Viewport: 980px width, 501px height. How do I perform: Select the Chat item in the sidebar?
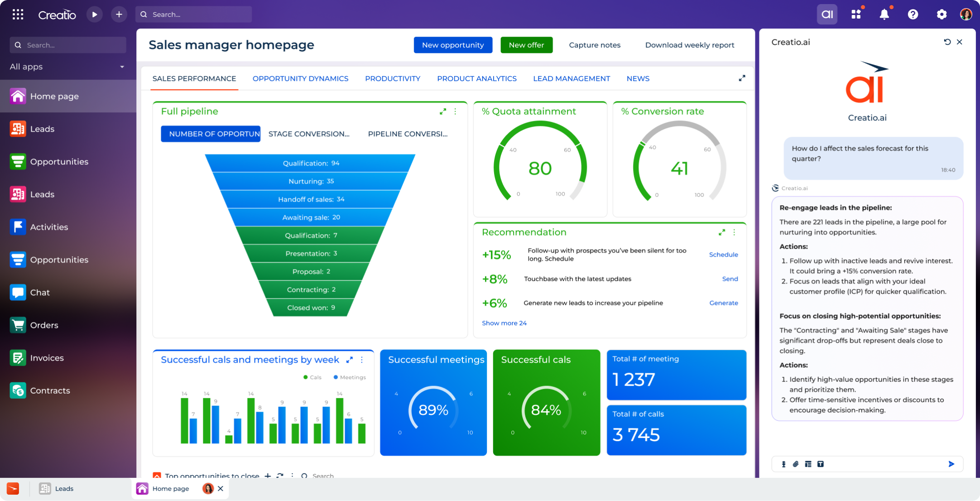[x=39, y=292]
